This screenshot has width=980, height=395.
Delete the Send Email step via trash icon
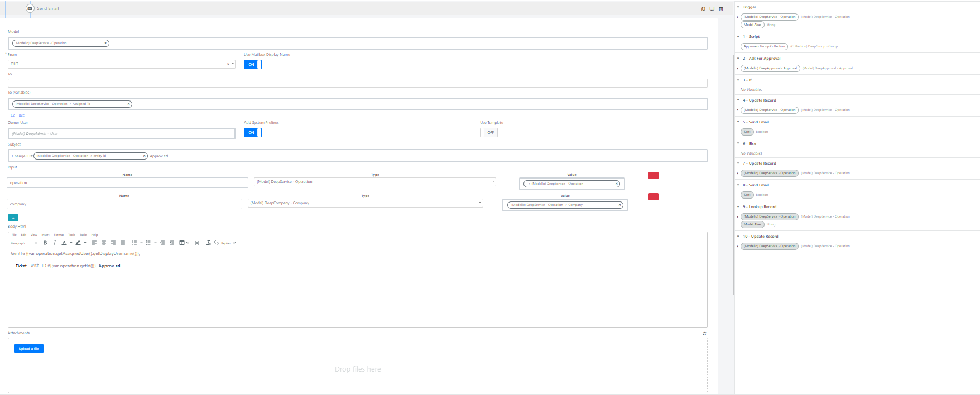pos(721,9)
